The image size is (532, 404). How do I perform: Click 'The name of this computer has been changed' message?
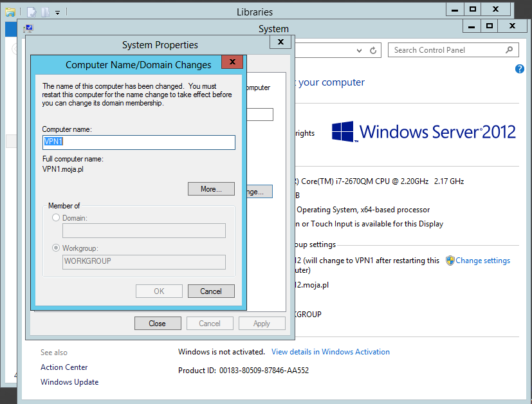138,95
